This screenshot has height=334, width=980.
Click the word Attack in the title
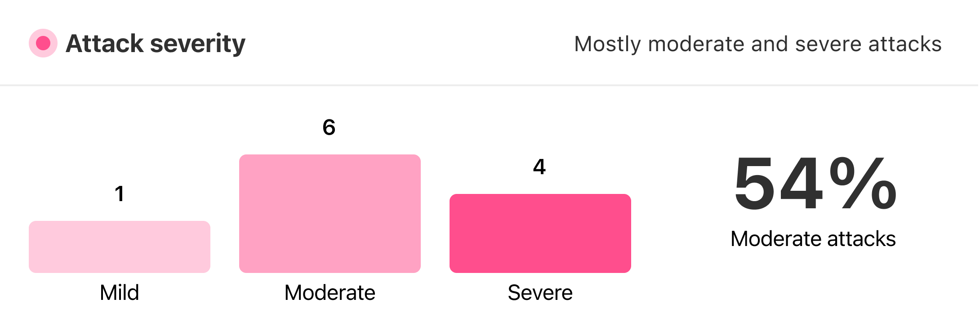(x=105, y=44)
